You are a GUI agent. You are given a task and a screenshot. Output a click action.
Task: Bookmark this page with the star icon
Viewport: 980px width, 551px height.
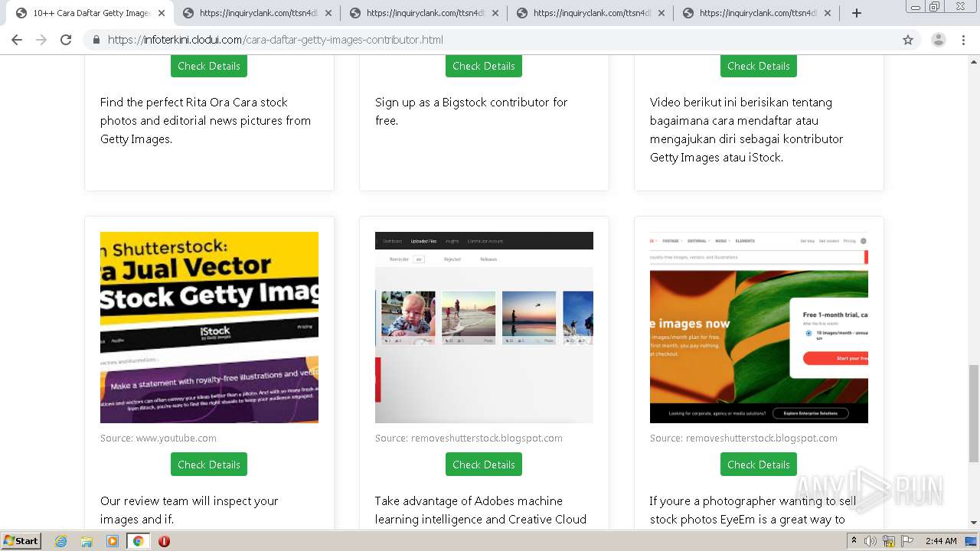click(908, 40)
